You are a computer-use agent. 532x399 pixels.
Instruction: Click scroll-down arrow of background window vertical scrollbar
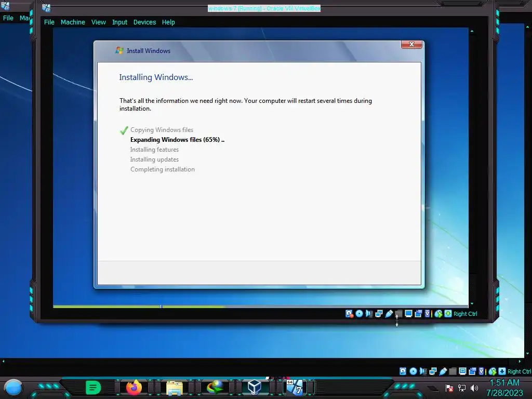tap(528, 353)
